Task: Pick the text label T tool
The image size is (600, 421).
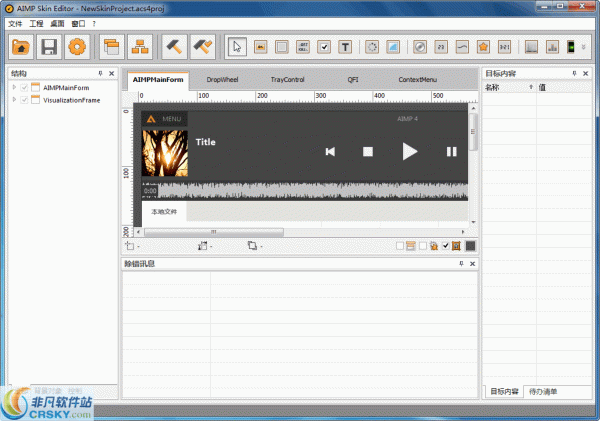Action: coord(345,46)
